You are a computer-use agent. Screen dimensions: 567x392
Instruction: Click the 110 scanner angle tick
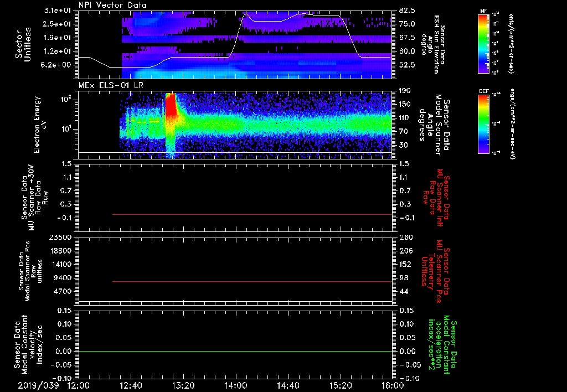pos(405,118)
